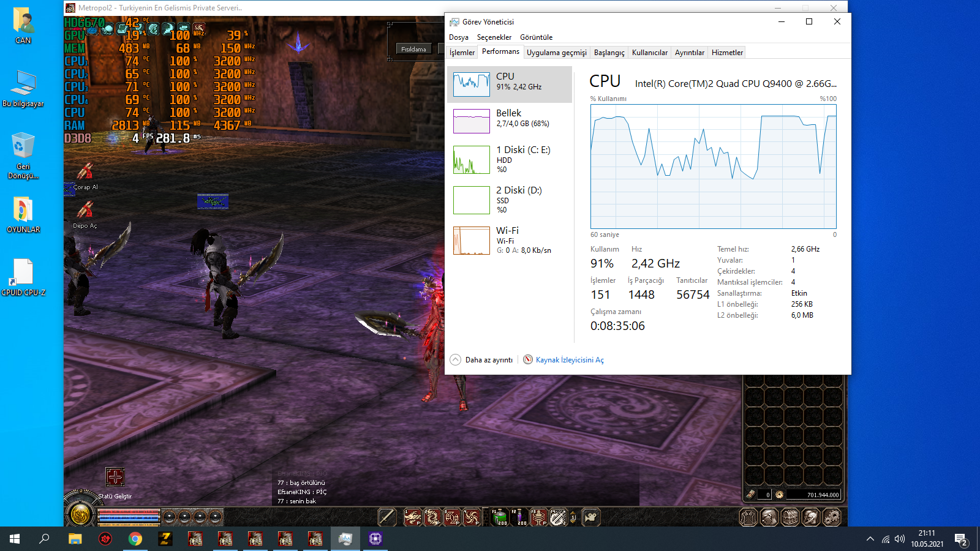980x551 pixels.
Task: Click the sword attack icon in game bar
Action: click(387, 517)
